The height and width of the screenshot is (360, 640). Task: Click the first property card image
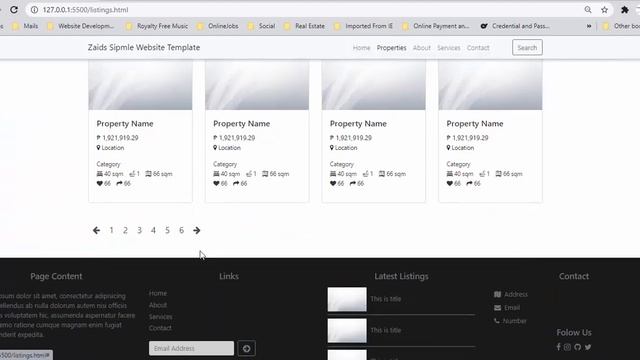(x=140, y=85)
